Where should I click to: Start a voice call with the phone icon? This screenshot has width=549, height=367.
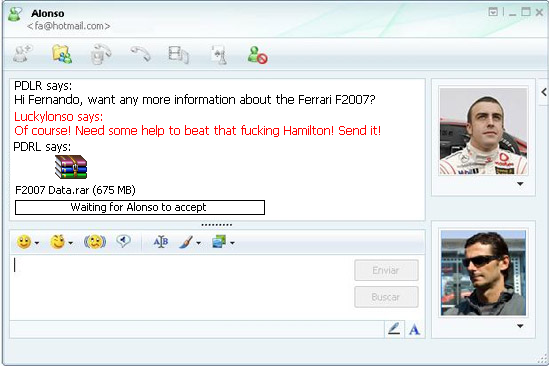141,54
